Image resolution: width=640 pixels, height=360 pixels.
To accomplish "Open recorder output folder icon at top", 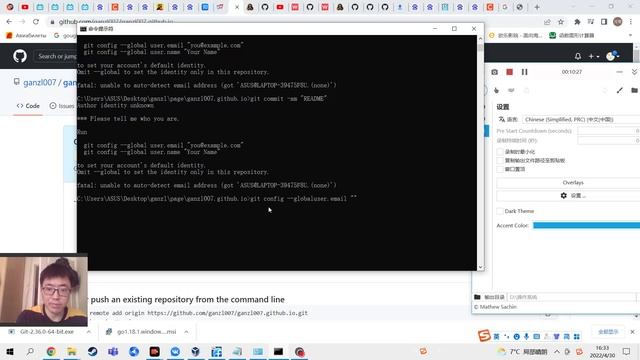I will click(x=634, y=90).
